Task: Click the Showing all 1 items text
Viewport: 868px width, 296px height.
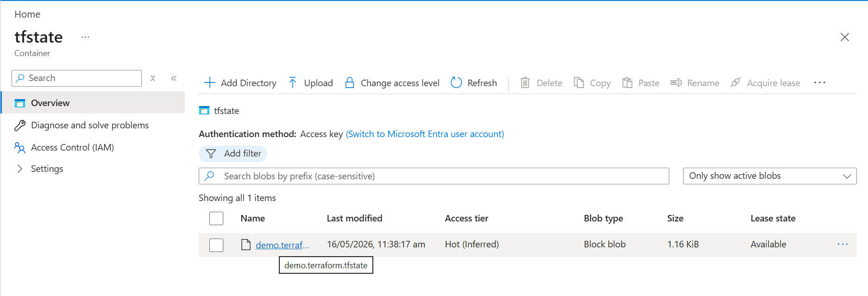Action: point(237,198)
